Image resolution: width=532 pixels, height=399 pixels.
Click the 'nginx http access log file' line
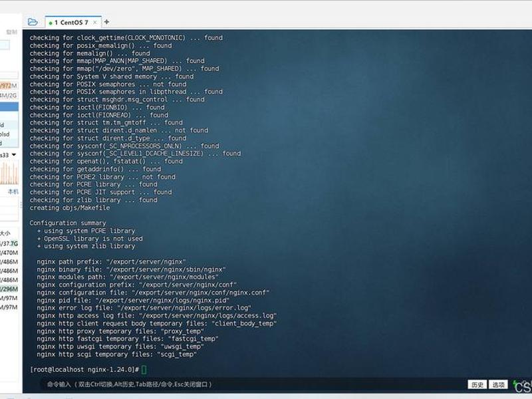coord(157,315)
